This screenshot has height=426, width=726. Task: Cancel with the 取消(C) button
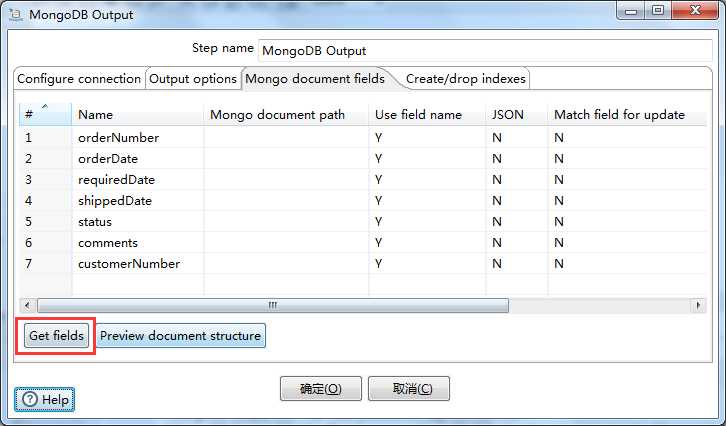(408, 388)
